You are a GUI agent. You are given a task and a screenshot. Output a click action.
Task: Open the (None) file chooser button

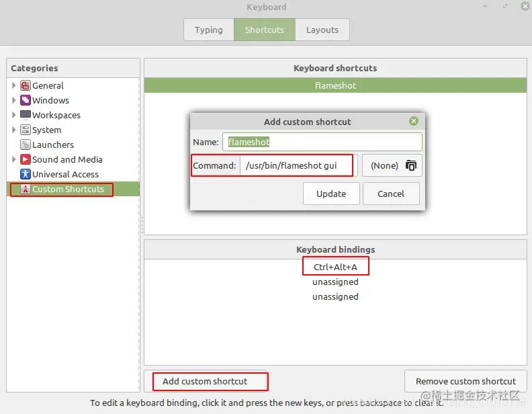(392, 165)
